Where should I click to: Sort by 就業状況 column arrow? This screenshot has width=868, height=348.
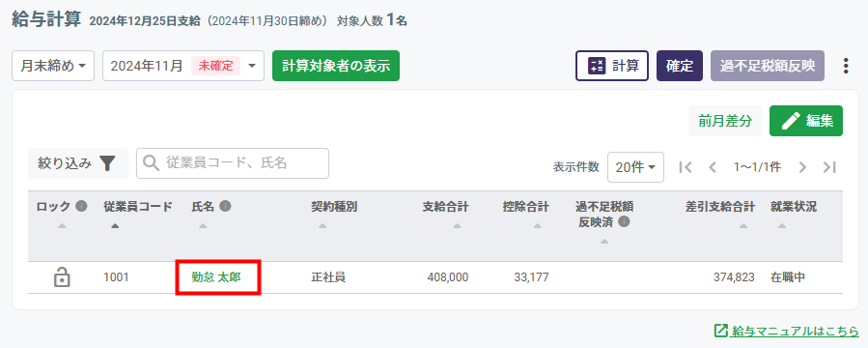782,226
